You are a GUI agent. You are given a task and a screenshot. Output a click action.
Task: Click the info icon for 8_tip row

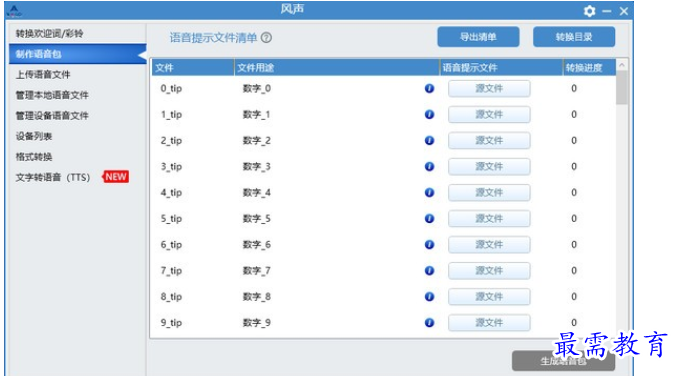pyautogui.click(x=429, y=297)
